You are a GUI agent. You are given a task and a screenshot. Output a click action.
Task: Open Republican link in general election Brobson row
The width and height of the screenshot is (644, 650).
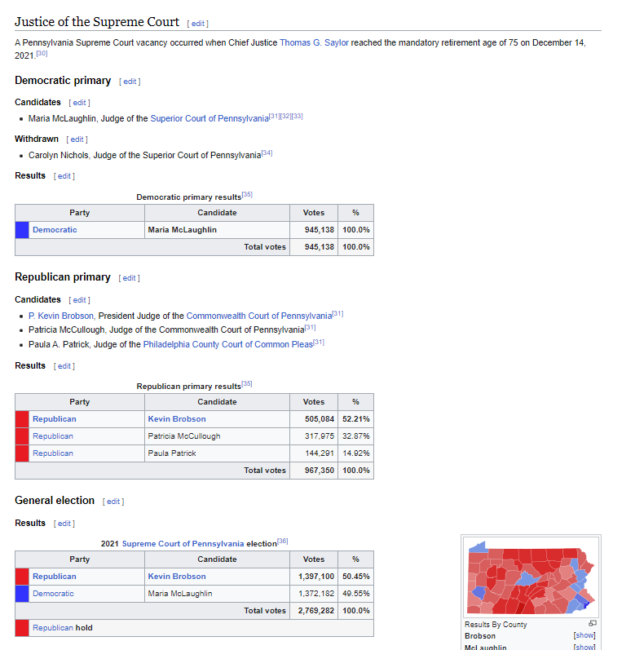(55, 577)
